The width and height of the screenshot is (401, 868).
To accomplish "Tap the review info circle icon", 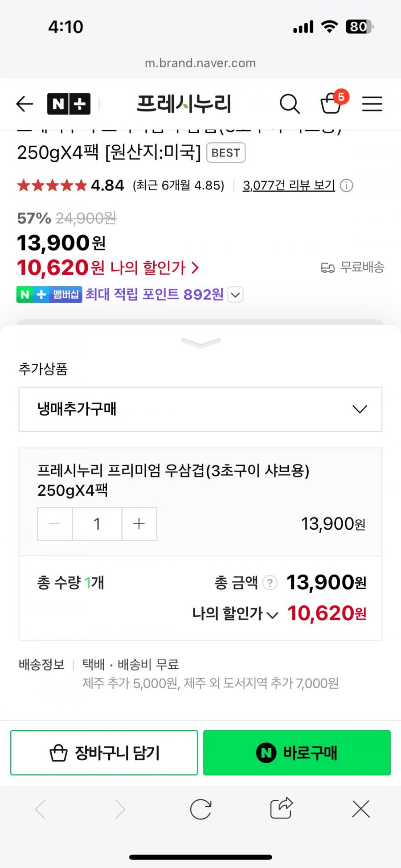I will [x=346, y=185].
